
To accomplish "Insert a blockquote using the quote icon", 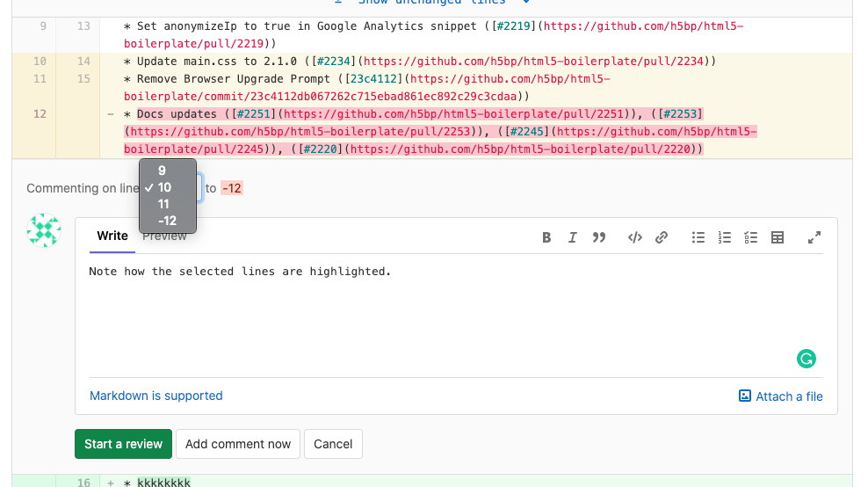I will coord(599,237).
